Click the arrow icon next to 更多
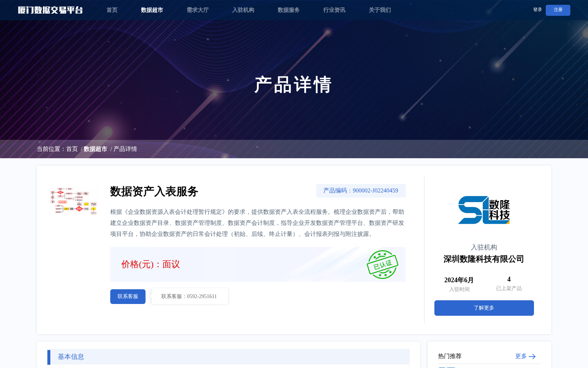588x368 pixels. pyautogui.click(x=532, y=357)
